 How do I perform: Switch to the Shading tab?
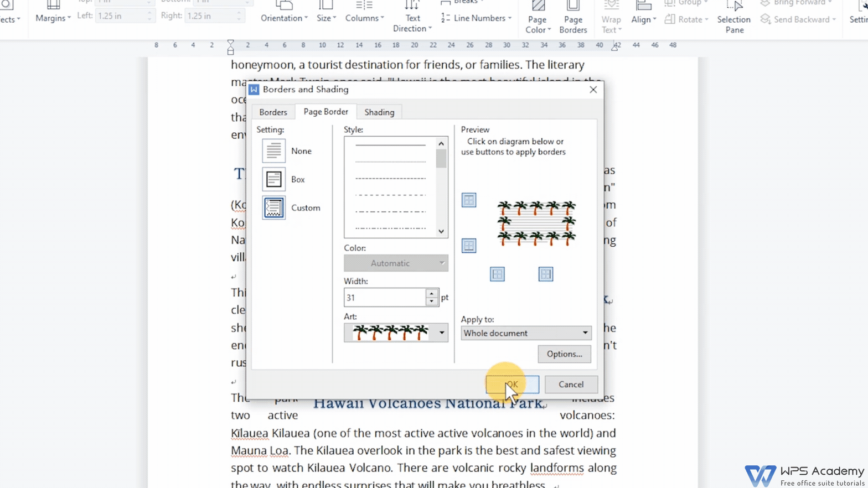click(x=379, y=112)
